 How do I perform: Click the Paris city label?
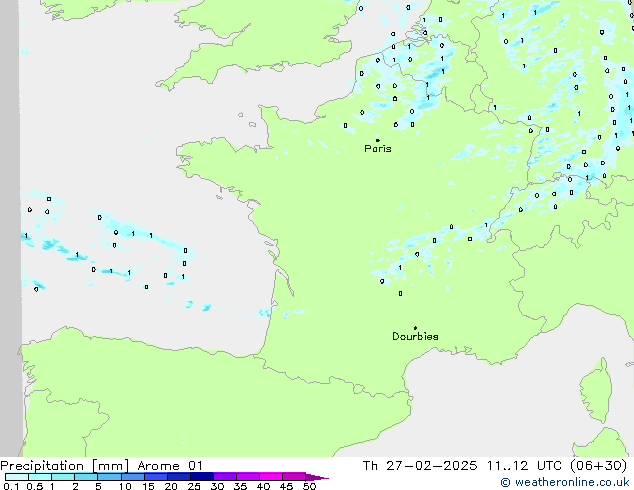[378, 149]
